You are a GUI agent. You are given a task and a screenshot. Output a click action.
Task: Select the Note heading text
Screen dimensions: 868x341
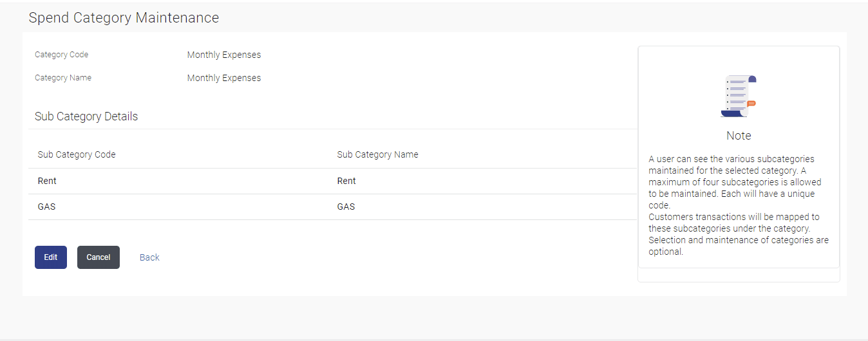pyautogui.click(x=739, y=136)
